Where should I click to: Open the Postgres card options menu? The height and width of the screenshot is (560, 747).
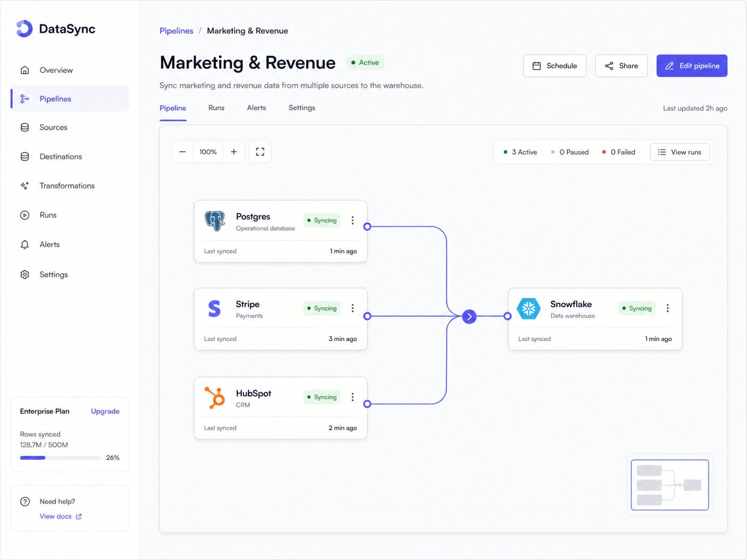353,220
